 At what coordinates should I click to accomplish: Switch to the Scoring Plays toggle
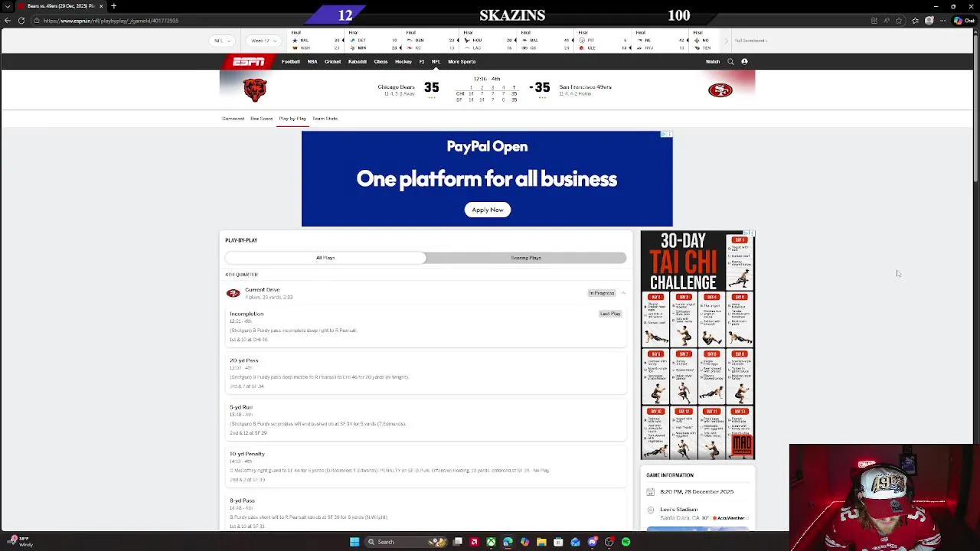526,258
